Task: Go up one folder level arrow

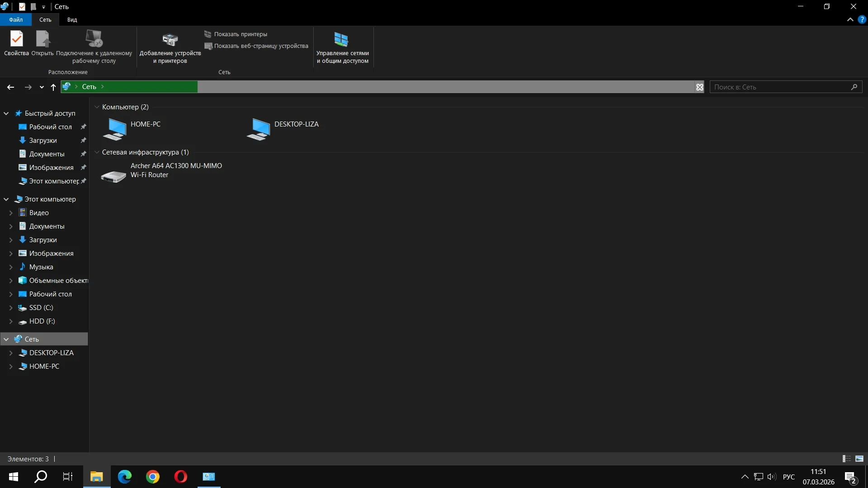Action: pyautogui.click(x=53, y=87)
